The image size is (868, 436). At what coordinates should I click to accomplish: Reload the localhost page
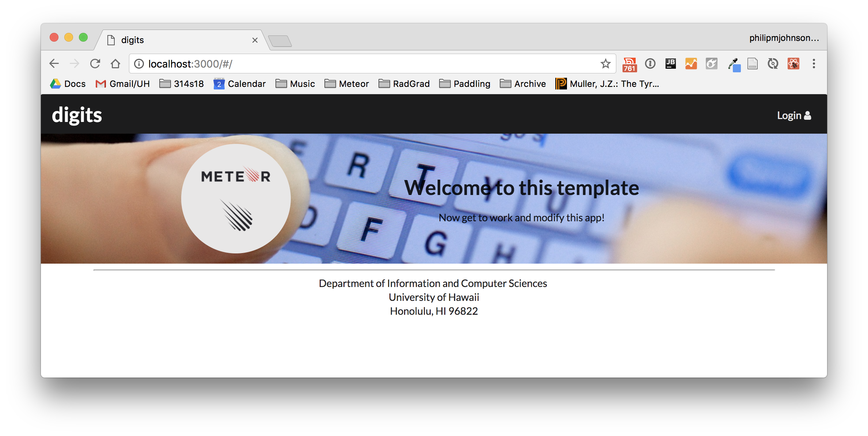pos(95,64)
